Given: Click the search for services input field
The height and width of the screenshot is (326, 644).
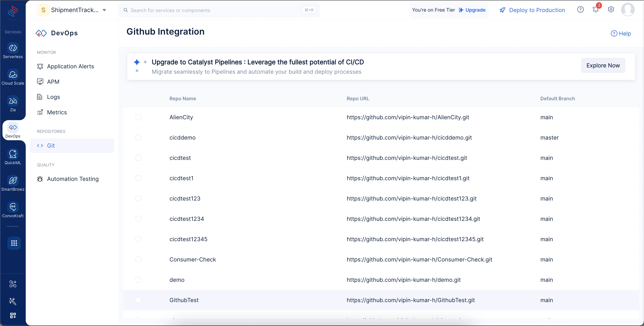Looking at the screenshot, I should coord(219,10).
